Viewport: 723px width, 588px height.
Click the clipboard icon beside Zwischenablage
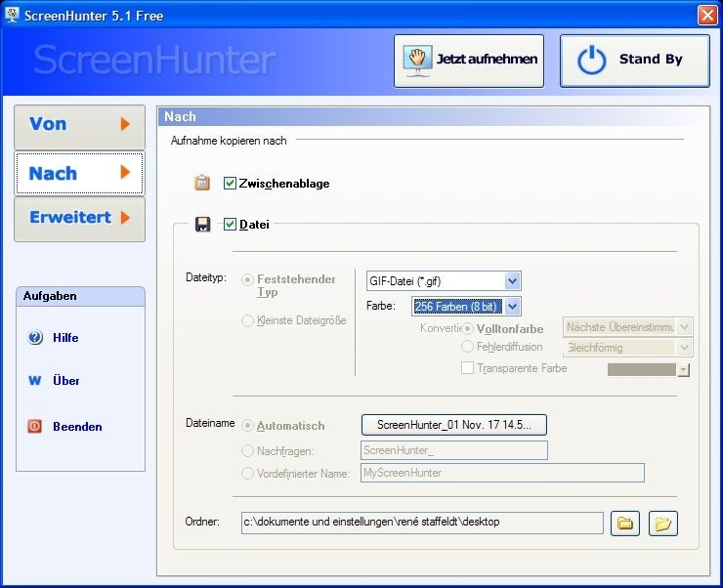202,183
